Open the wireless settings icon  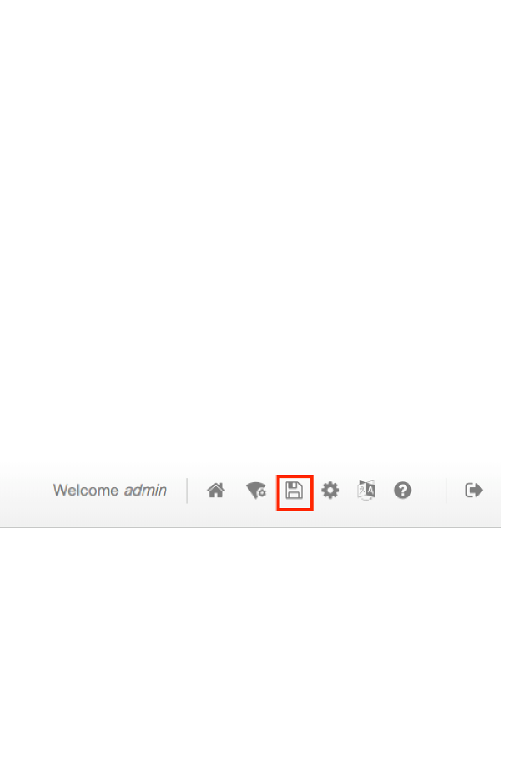(x=256, y=491)
